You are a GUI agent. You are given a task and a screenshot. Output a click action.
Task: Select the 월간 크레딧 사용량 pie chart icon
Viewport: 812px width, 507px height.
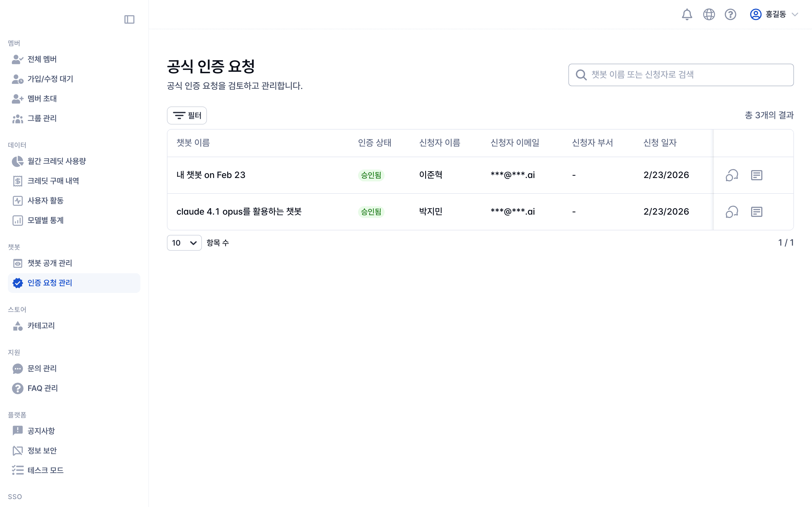tap(17, 161)
